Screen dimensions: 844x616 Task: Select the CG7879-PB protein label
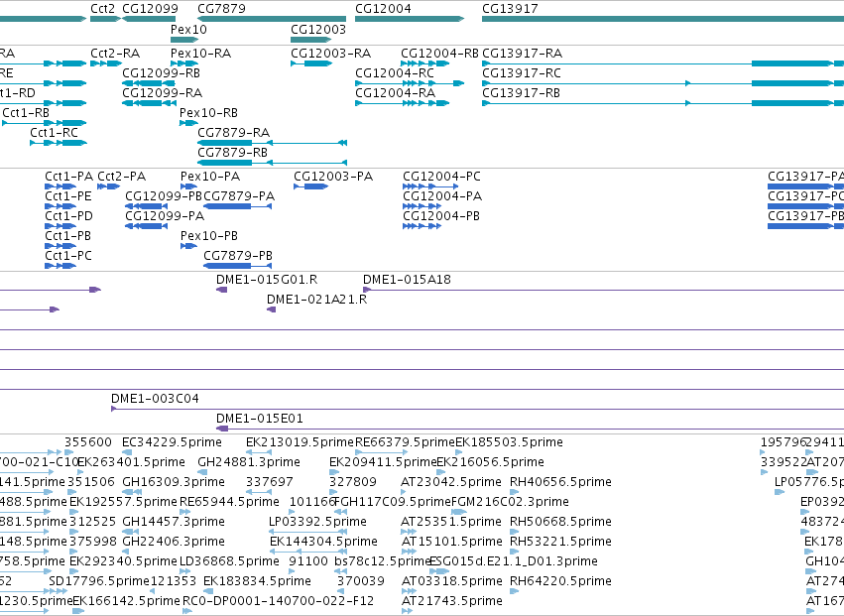coord(238,256)
